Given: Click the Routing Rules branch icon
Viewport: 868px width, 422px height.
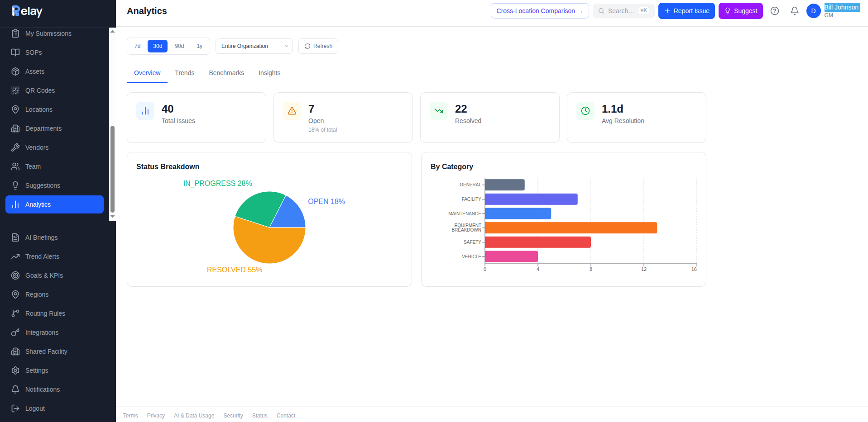Looking at the screenshot, I should click(x=15, y=313).
